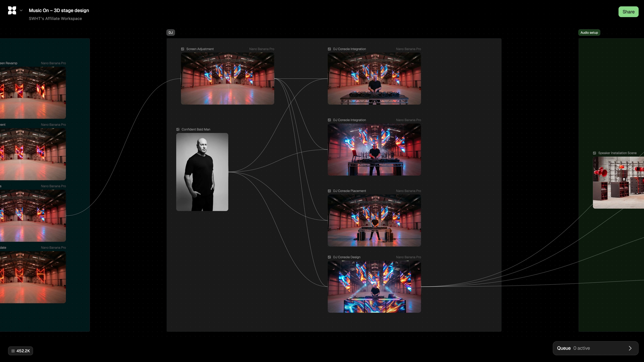The width and height of the screenshot is (644, 362).
Task: Select the Screen Adjustment warehouse image
Action: (x=227, y=78)
